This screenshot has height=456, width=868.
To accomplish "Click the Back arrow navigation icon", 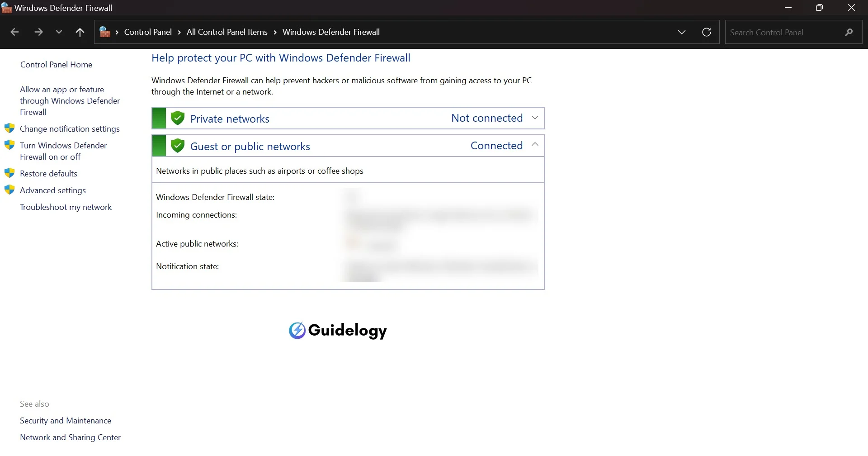I will (14, 32).
